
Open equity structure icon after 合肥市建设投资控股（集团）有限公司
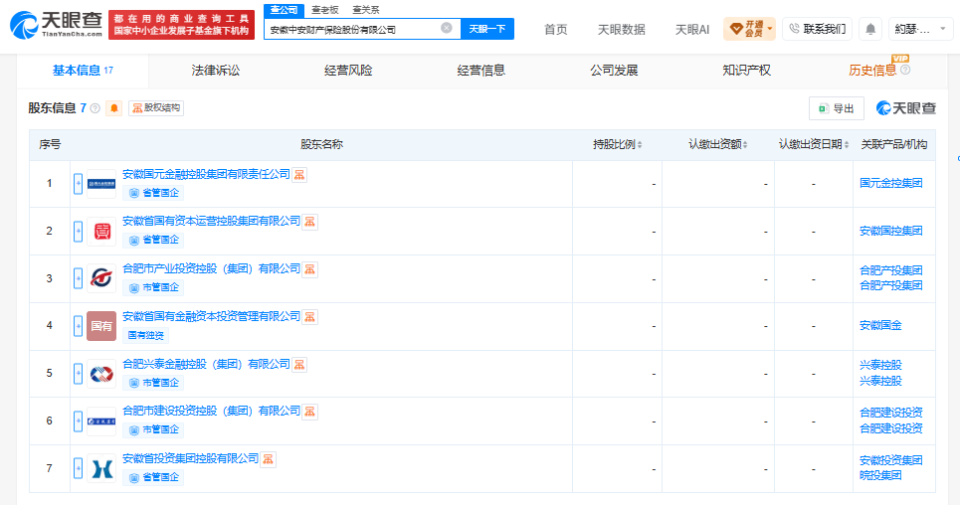[x=310, y=411]
